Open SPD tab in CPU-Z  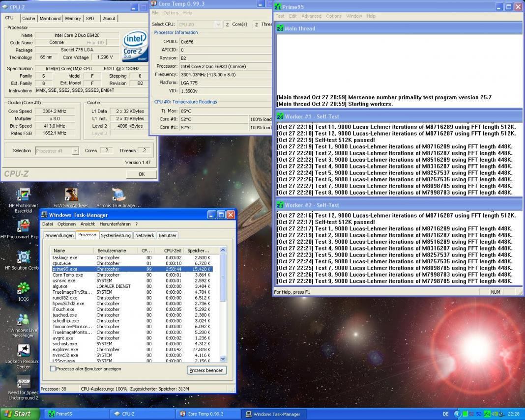pos(90,18)
